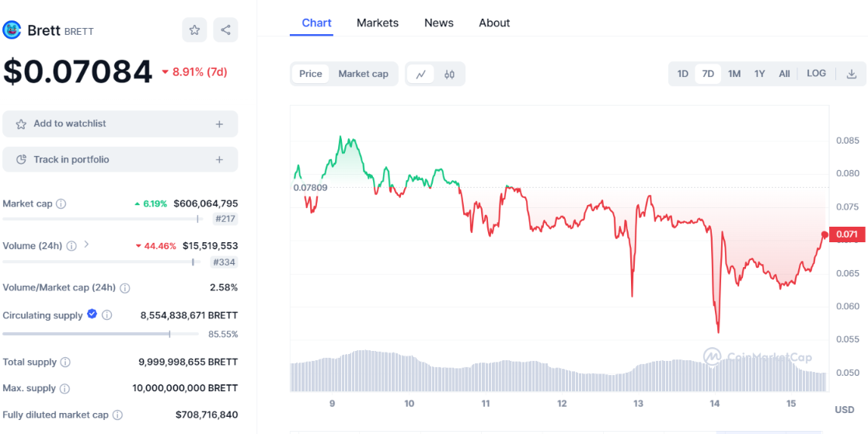Click 10,000,000,000 BRETT max supply
Image resolution: width=868 pixels, height=434 pixels.
click(x=185, y=389)
